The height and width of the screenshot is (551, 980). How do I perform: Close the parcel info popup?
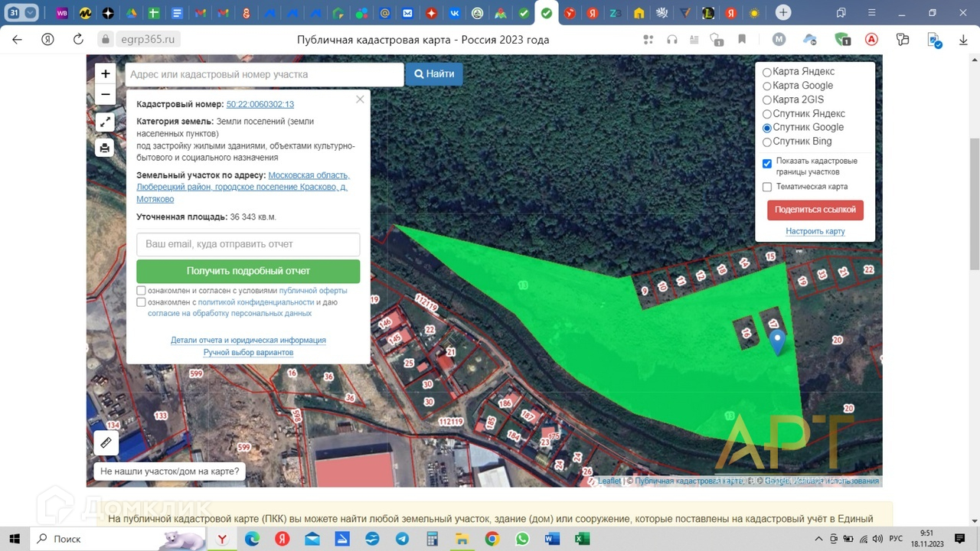tap(360, 99)
